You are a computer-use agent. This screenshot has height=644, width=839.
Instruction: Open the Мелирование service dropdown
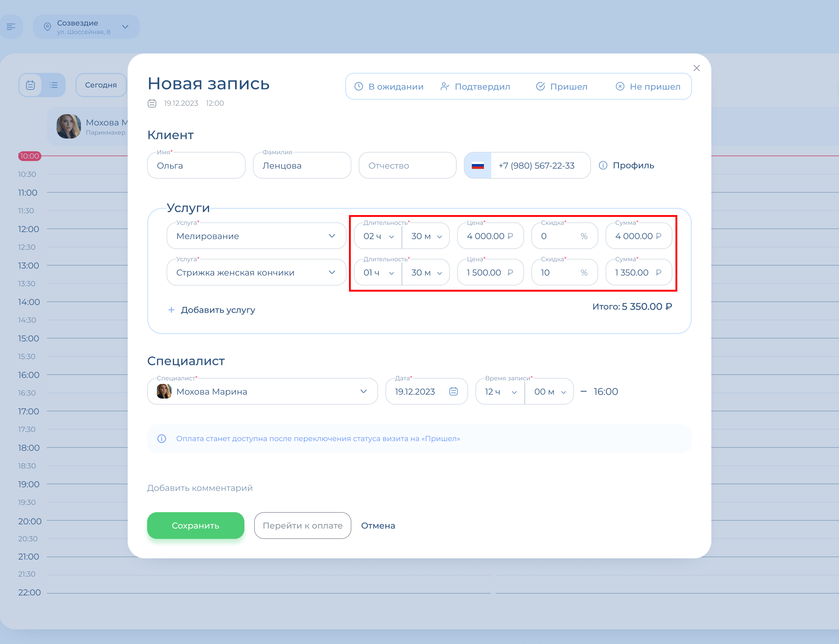point(256,236)
